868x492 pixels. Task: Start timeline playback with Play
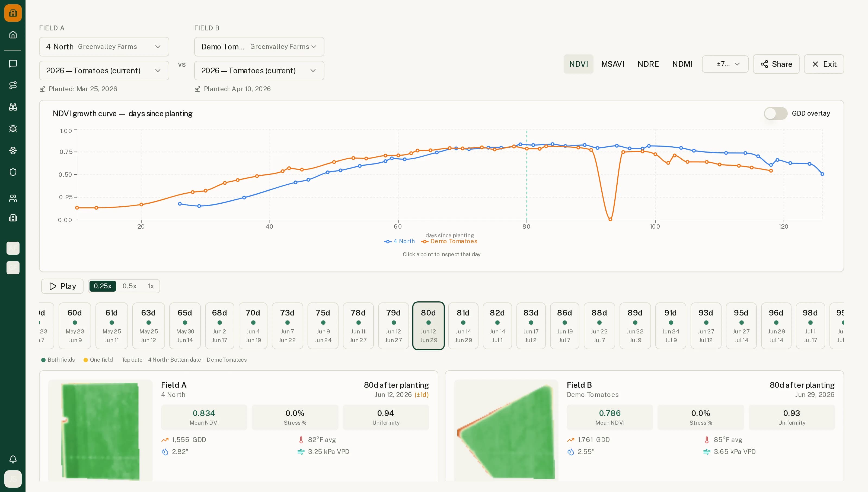tap(62, 286)
